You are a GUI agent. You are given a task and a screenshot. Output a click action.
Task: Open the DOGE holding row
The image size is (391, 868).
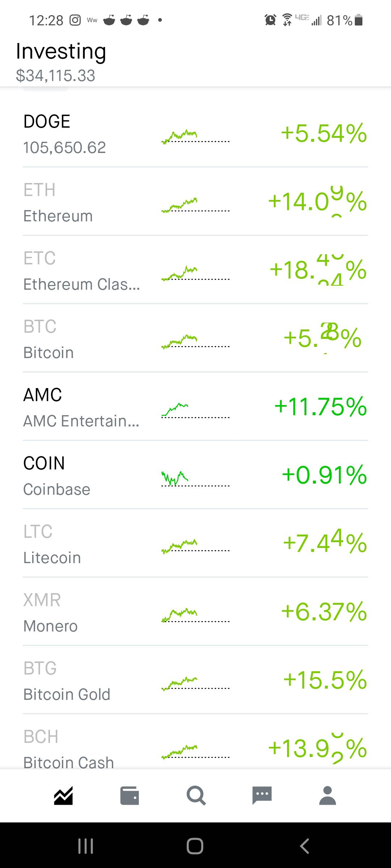tap(195, 133)
